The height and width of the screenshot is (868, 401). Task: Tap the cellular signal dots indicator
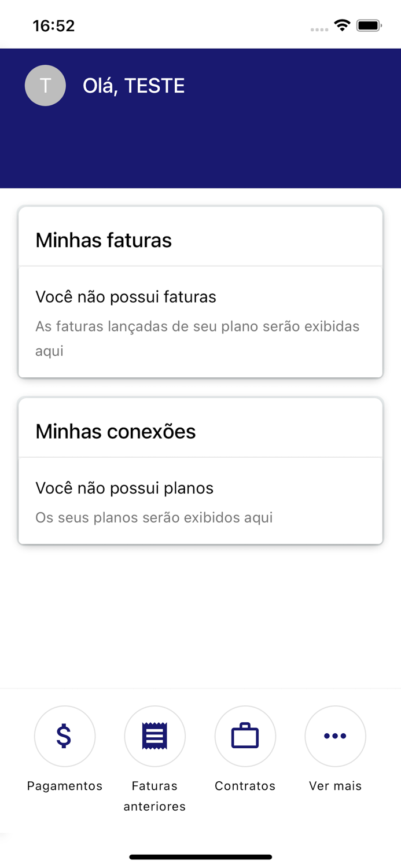pyautogui.click(x=319, y=29)
